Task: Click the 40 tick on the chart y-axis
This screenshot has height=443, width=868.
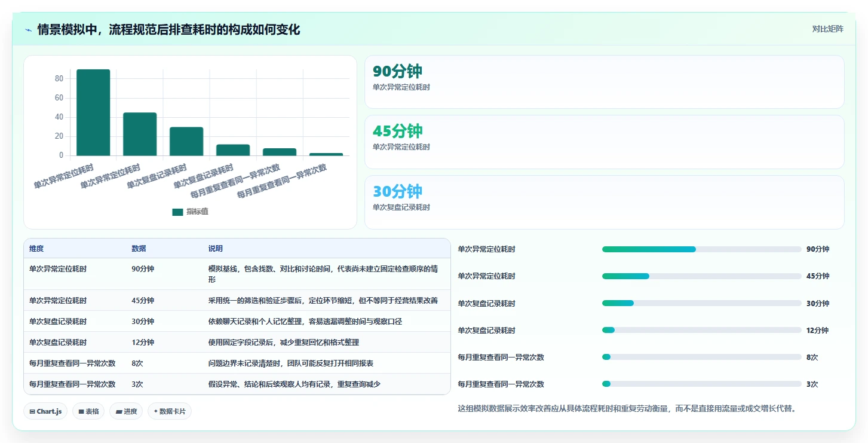Action: point(59,117)
